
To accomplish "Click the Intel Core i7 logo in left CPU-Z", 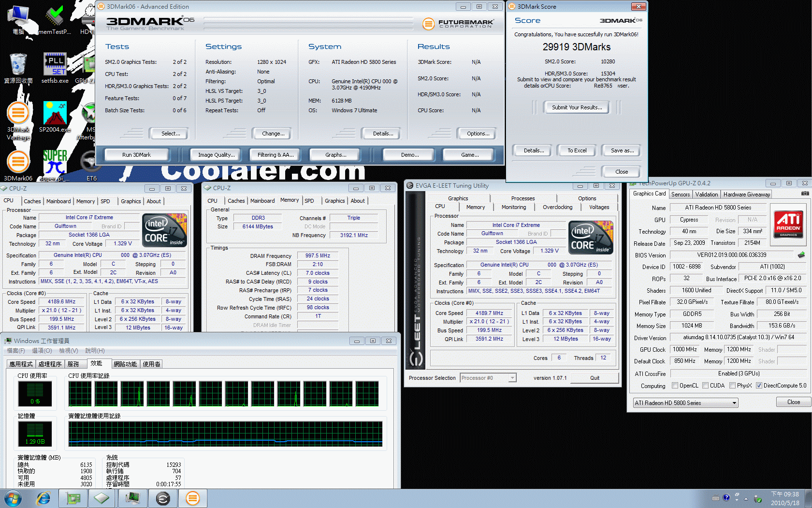I will pos(164,230).
